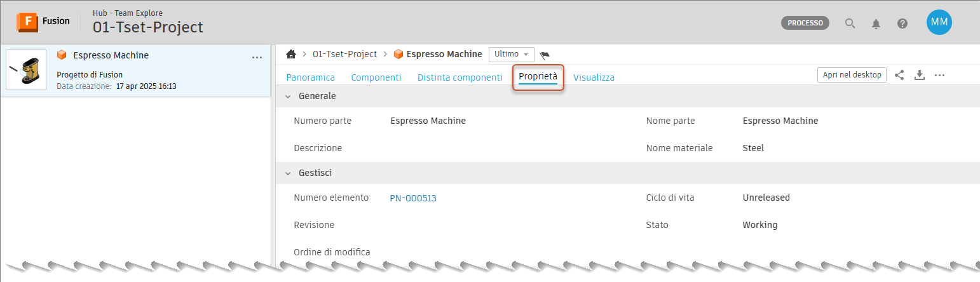Click the Working state value
This screenshot has width=980, height=282.
(759, 225)
